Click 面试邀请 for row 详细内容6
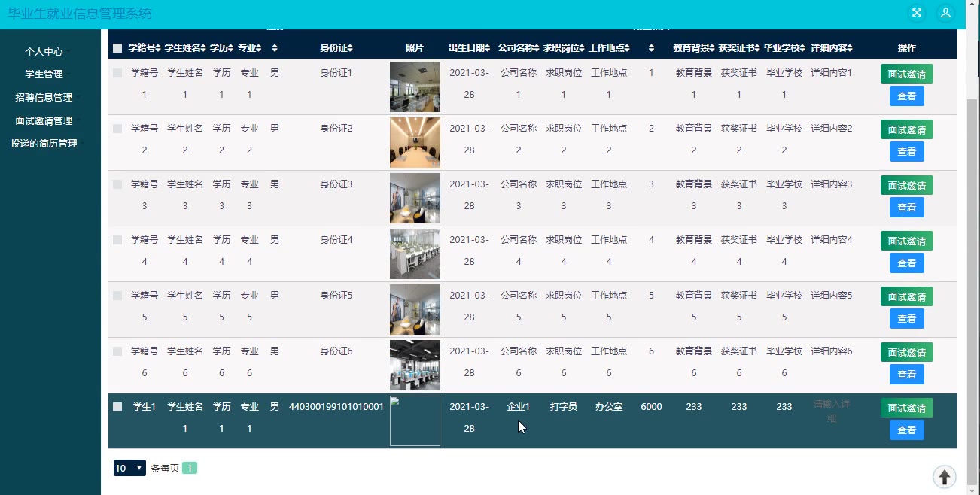Image resolution: width=980 pixels, height=495 pixels. click(x=907, y=353)
